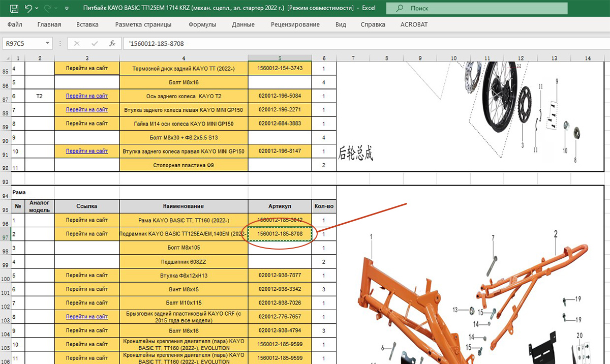Select the cell Болт M8x105
Viewport: 610px width, 364px height.
(184, 248)
